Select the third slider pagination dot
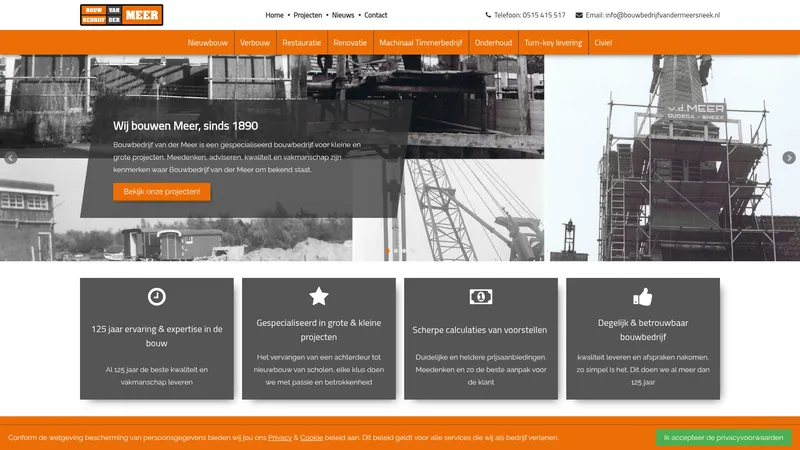The image size is (800, 450). pyautogui.click(x=404, y=251)
